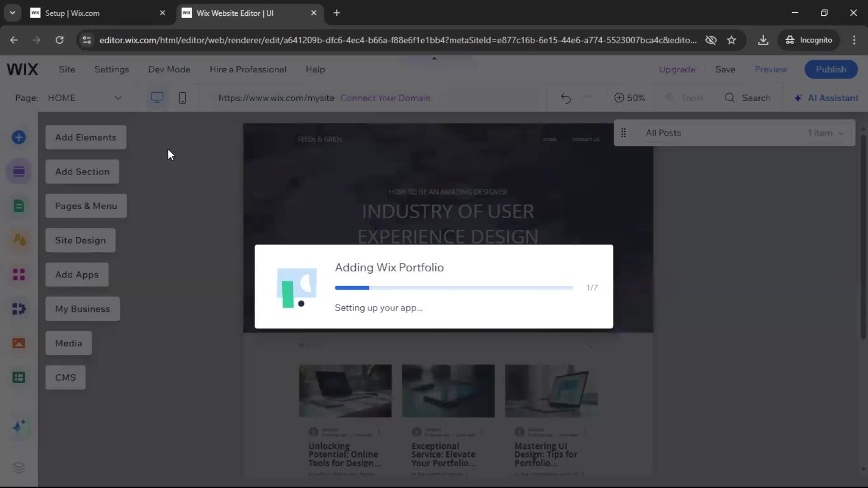The width and height of the screenshot is (868, 488).
Task: Open the Dev Mode menu
Action: (169, 69)
